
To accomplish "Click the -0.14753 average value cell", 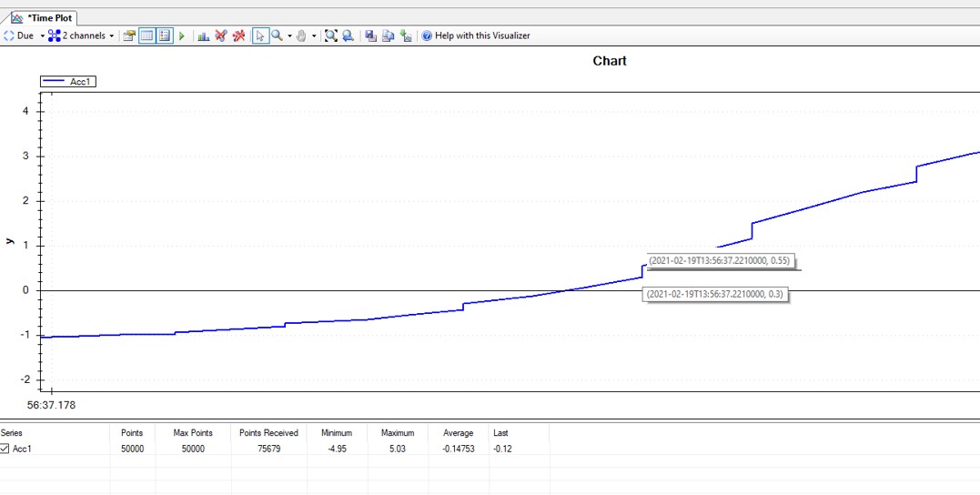I will (458, 449).
